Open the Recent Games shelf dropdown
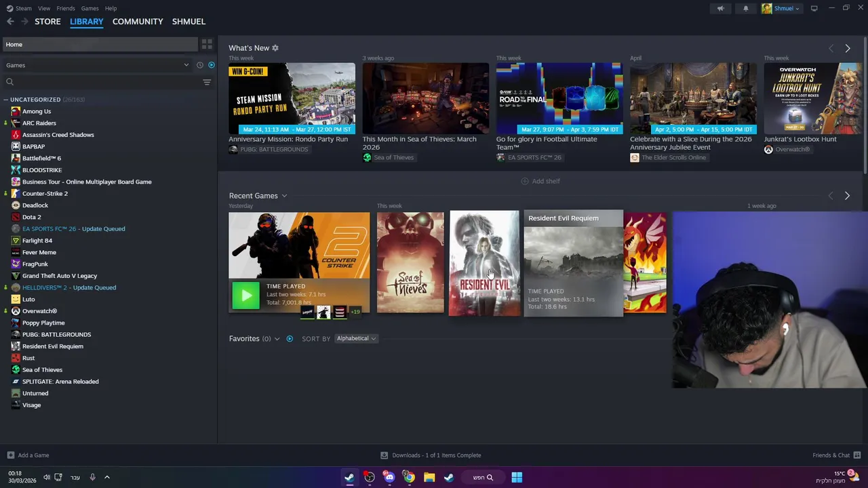 point(284,196)
